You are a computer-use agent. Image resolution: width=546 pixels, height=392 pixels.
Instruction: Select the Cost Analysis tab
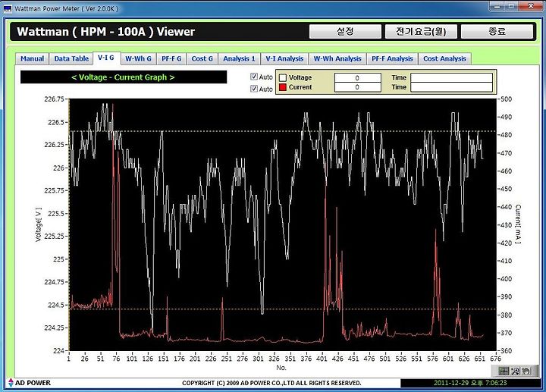click(x=444, y=58)
